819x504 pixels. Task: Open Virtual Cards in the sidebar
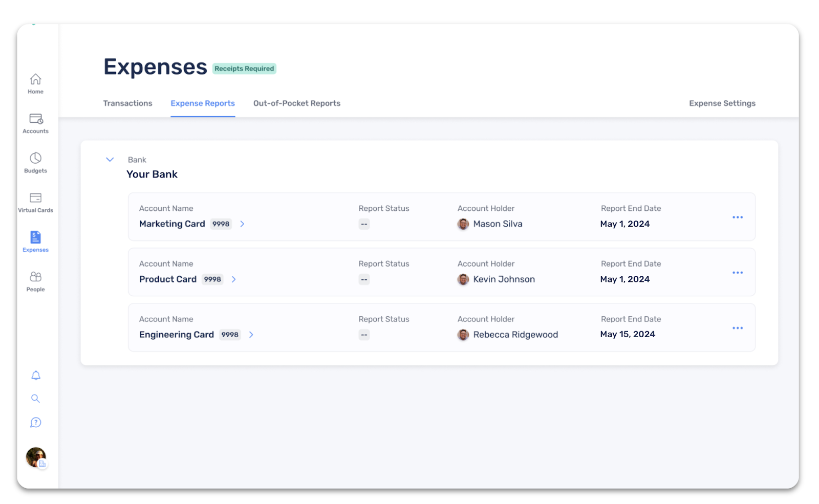(x=35, y=203)
